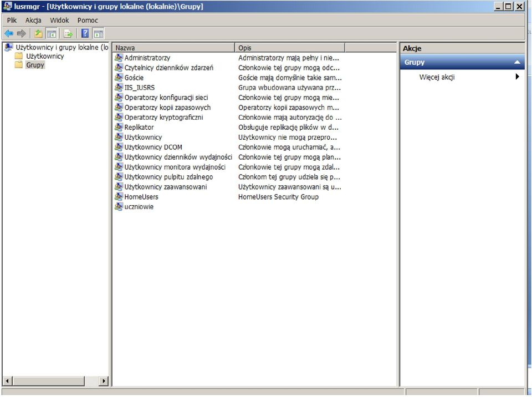Click description 'Goście mają domyślnie takie sam...'
The image size is (532, 397).
290,78
